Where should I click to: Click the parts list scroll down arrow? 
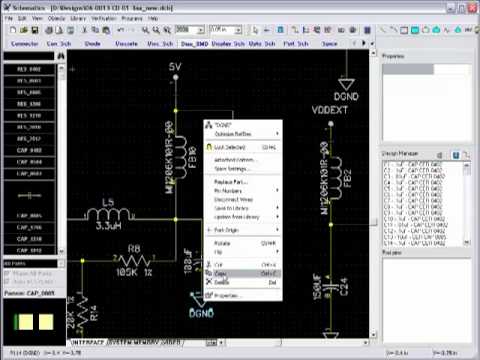coord(61,251)
